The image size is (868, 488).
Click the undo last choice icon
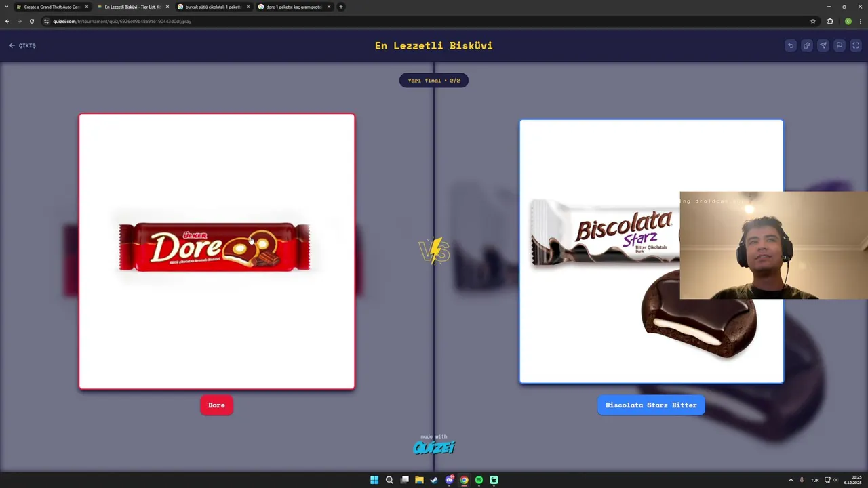(x=790, y=45)
